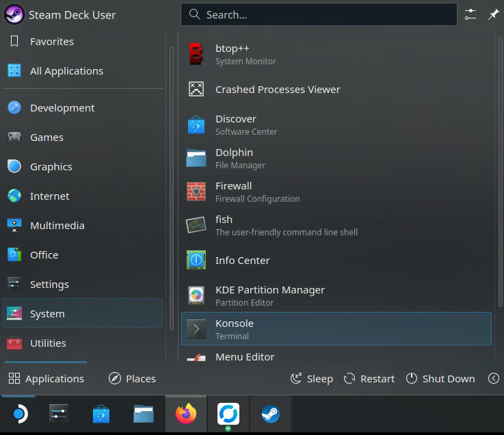Click 'Firewall Configuration' subtitle text
504x435 pixels.
[x=257, y=199]
